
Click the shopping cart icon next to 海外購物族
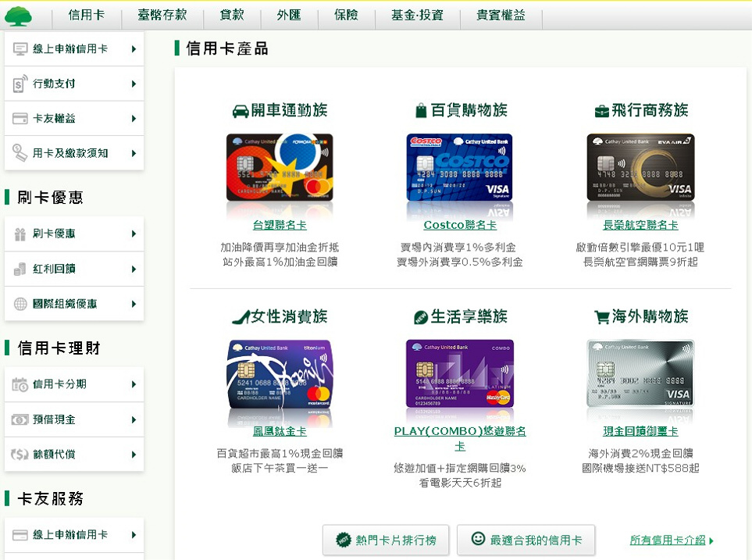(x=602, y=317)
